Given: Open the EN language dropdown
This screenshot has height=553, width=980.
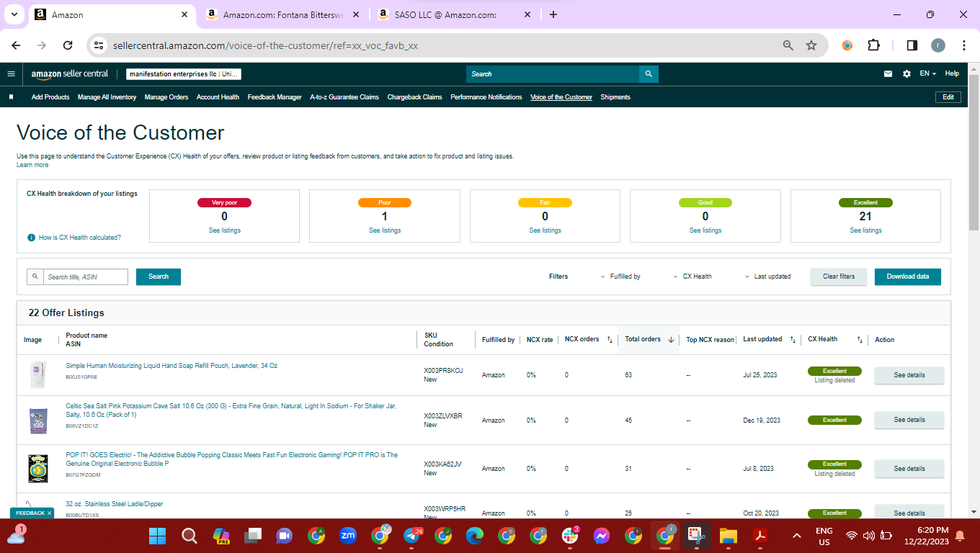Looking at the screenshot, I should click(x=928, y=73).
